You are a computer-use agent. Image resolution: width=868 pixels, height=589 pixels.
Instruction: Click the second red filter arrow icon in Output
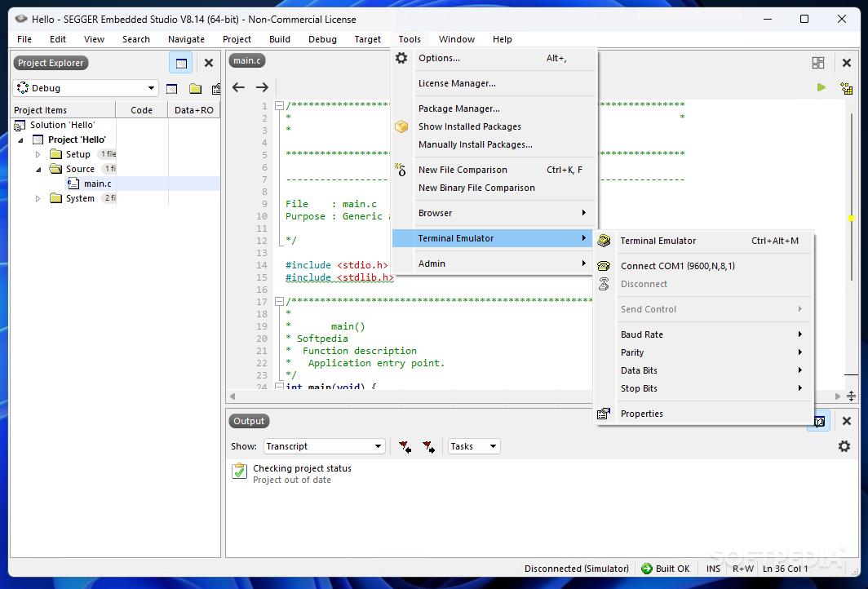(x=428, y=446)
